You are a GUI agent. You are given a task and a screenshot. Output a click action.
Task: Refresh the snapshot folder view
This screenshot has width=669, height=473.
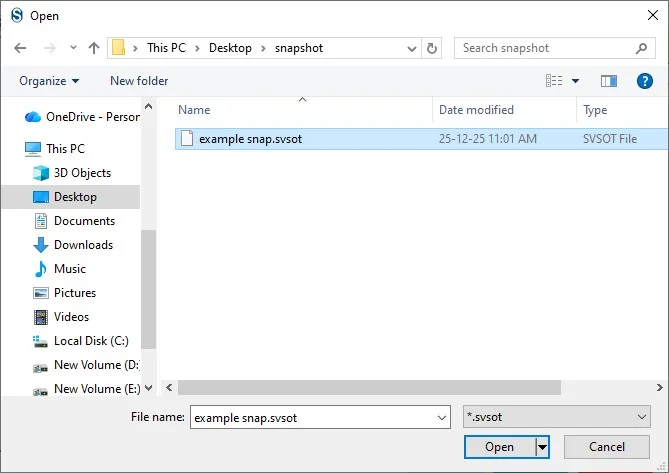(432, 48)
